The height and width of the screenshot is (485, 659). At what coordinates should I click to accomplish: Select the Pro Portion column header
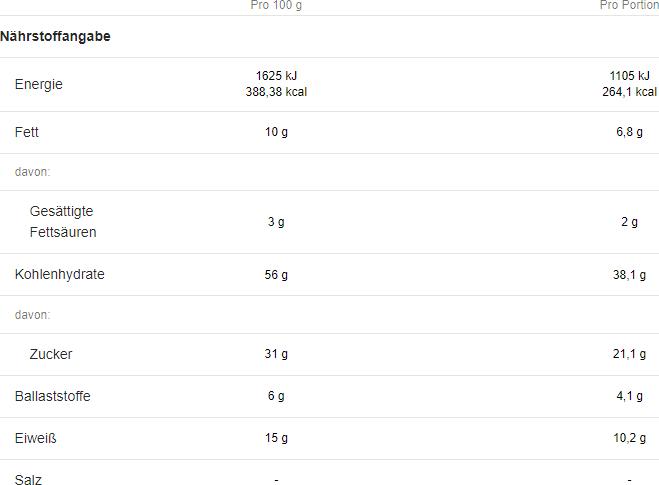tap(629, 5)
